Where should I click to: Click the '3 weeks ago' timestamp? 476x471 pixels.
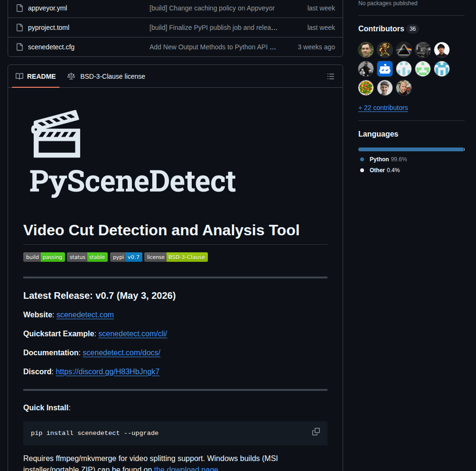point(317,47)
